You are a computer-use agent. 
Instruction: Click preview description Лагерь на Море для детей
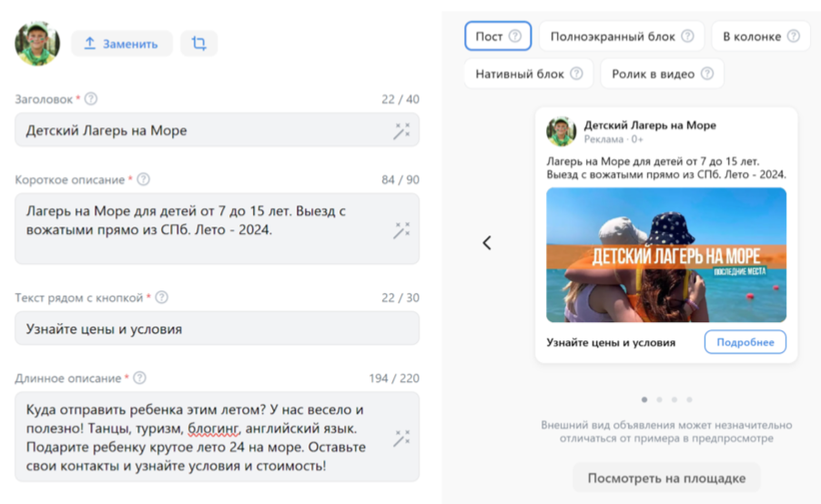tap(666, 167)
